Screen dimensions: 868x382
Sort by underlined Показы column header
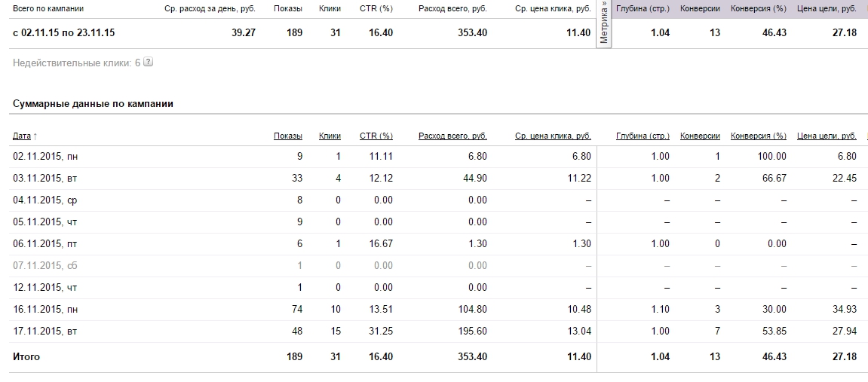288,136
